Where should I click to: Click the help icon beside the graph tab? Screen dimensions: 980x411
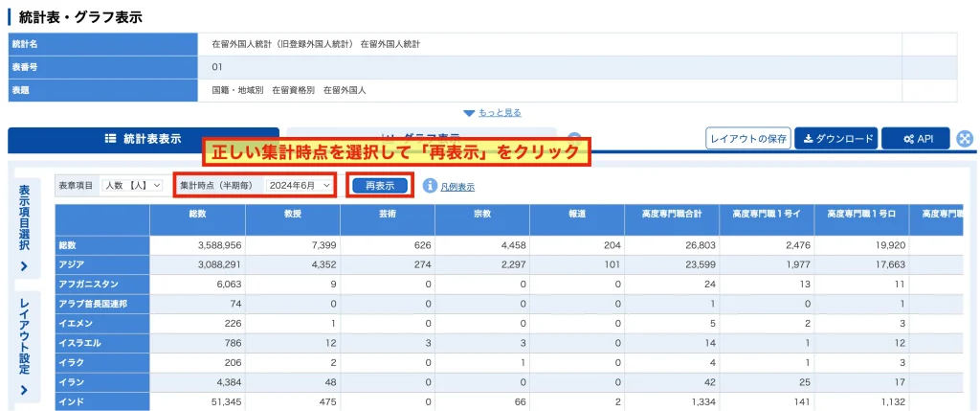coord(574,139)
